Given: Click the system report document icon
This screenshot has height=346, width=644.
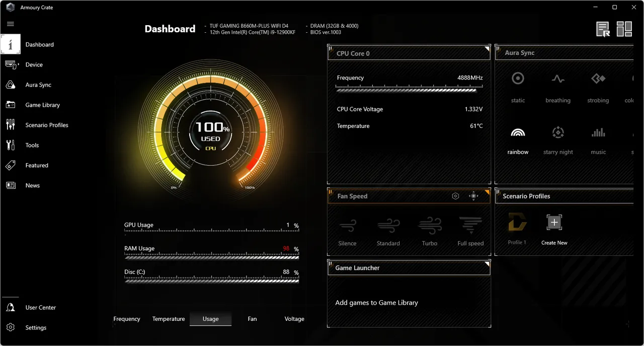Looking at the screenshot, I should (x=603, y=29).
